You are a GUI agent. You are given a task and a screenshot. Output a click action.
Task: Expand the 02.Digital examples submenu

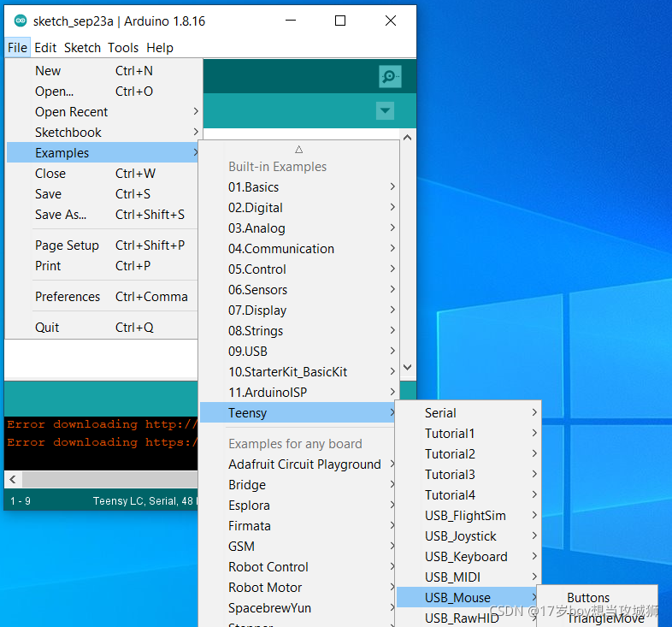[x=298, y=208]
